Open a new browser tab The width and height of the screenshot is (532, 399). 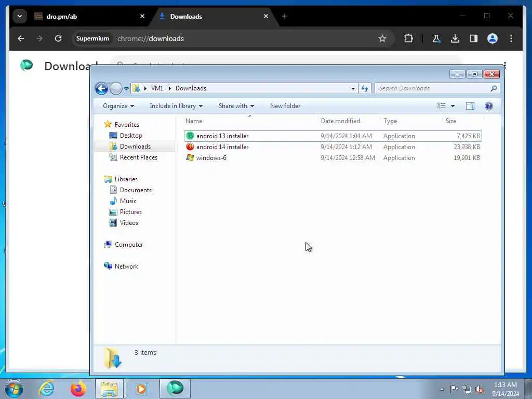click(284, 16)
